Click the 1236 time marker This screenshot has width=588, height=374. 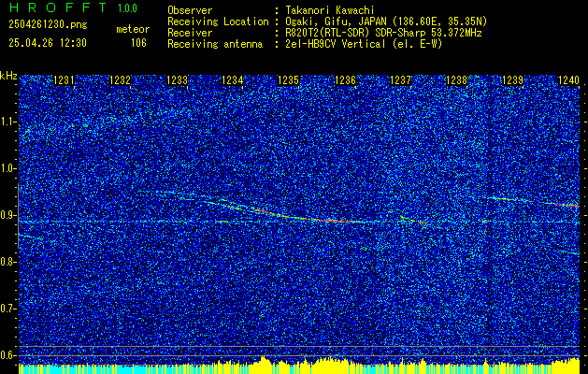345,80
